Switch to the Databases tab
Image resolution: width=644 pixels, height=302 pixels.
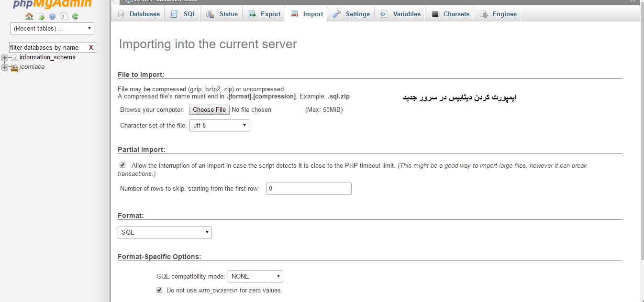click(138, 14)
